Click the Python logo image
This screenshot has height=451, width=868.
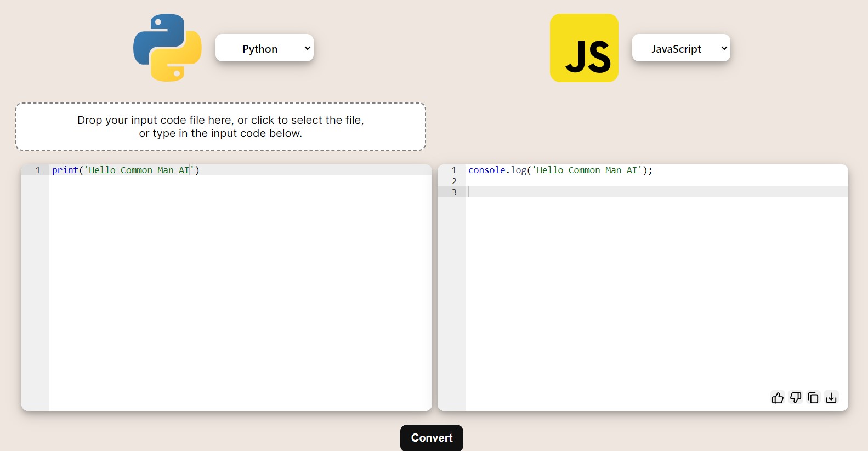[x=167, y=48]
